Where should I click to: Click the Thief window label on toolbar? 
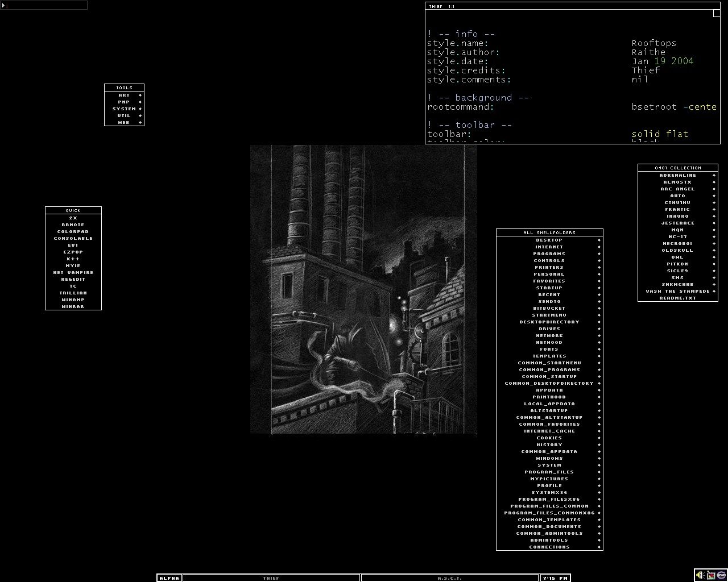click(271, 578)
